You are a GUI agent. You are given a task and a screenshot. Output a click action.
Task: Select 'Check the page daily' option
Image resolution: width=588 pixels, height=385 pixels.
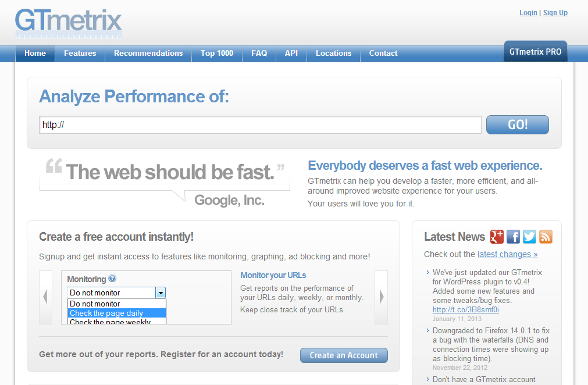pos(117,313)
